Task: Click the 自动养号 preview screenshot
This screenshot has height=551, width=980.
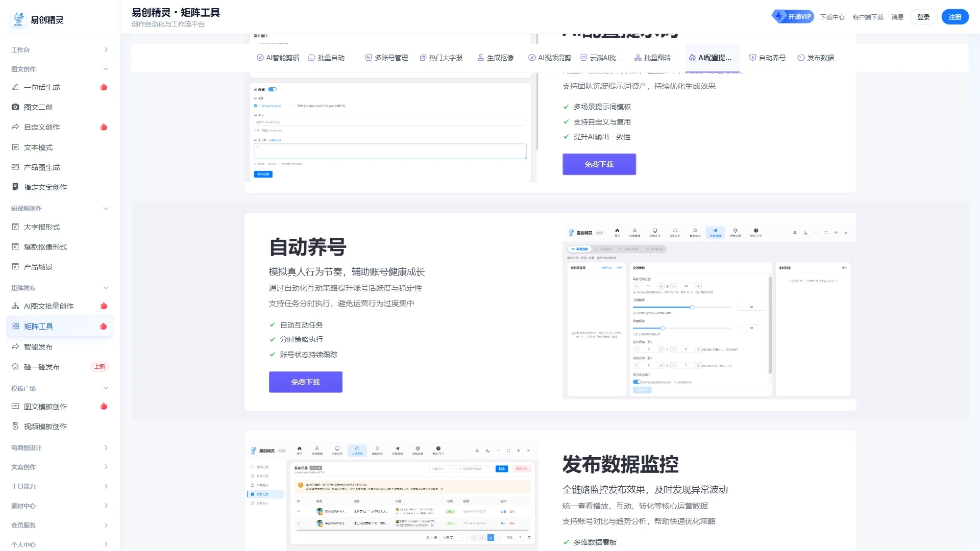Action: (709, 311)
